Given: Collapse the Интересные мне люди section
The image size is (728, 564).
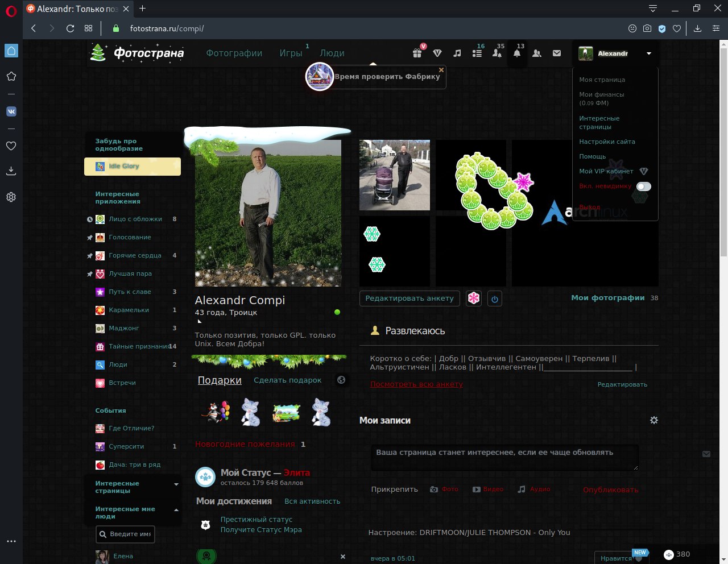Looking at the screenshot, I should 176,510.
